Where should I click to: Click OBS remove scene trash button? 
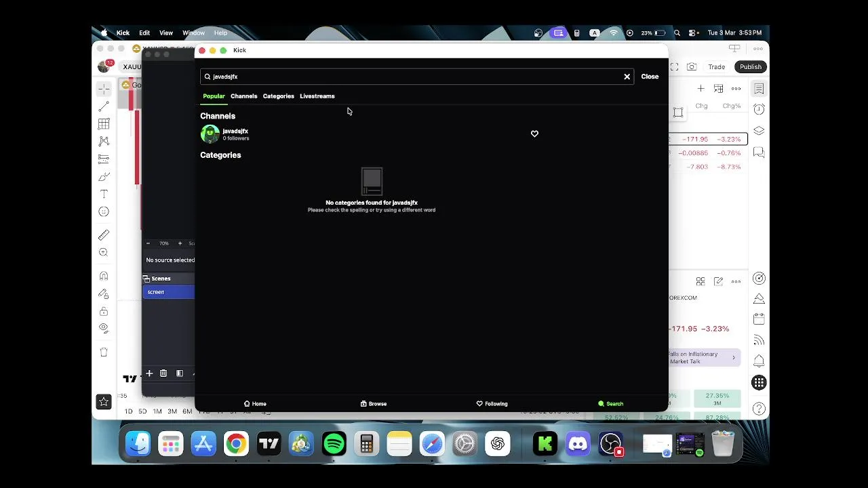point(163,373)
